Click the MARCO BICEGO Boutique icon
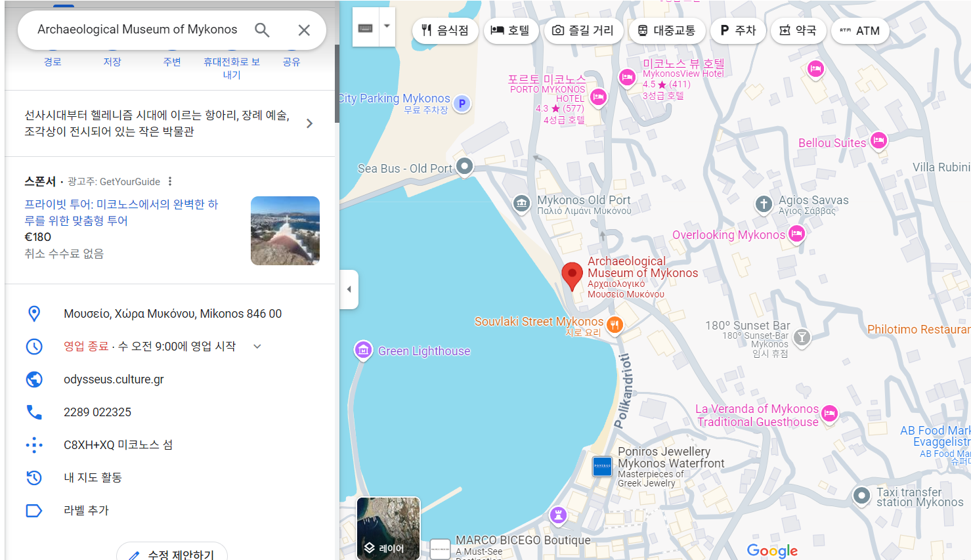 440,549
